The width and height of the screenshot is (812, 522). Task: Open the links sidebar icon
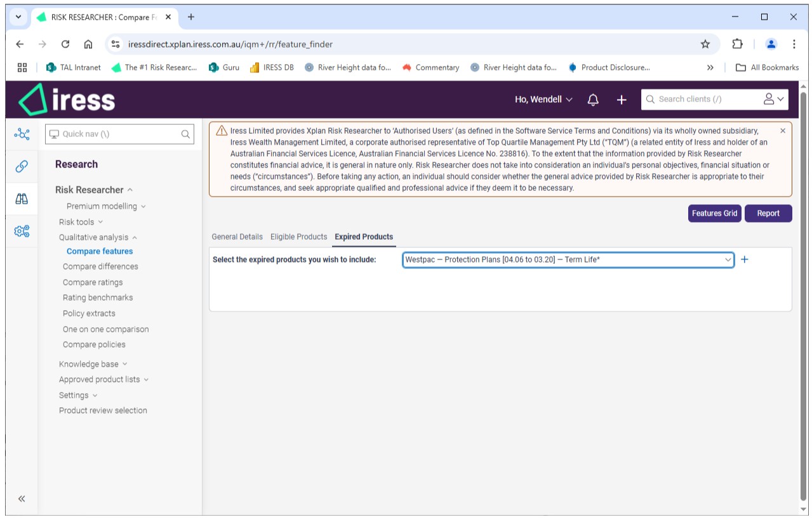click(x=22, y=166)
